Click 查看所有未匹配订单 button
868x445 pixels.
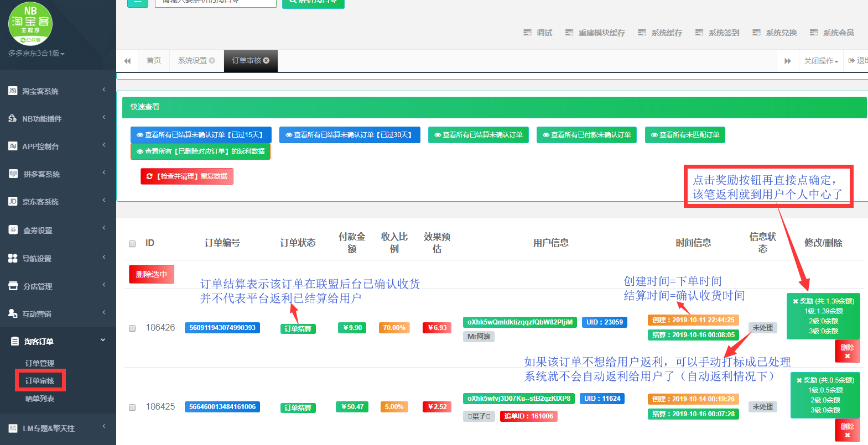[685, 135]
